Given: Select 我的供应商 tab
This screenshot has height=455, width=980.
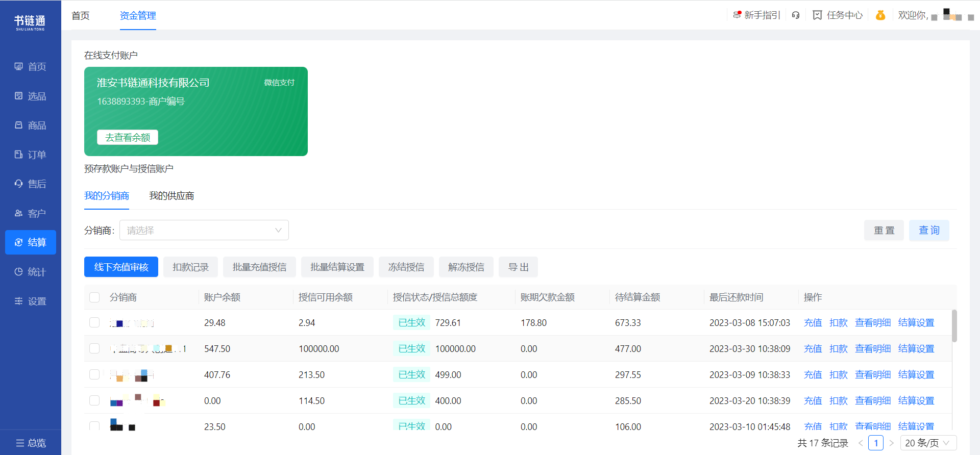Looking at the screenshot, I should [x=171, y=196].
